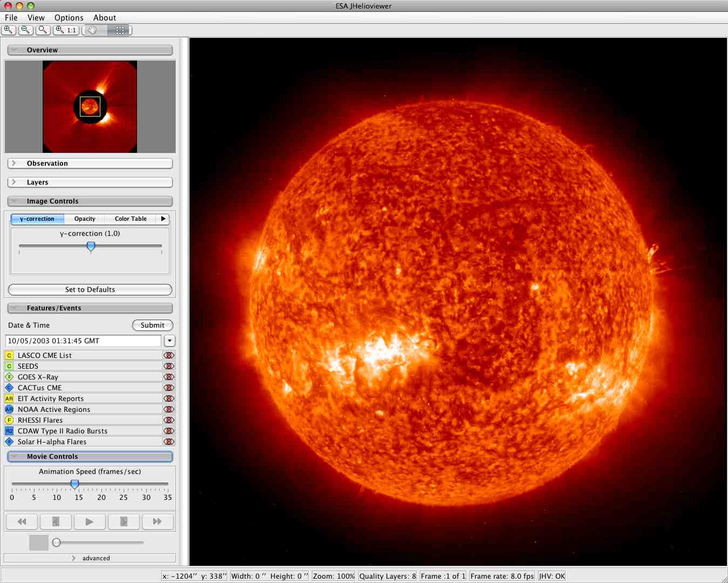Image resolution: width=728 pixels, height=583 pixels.
Task: Collapse the Image Controls panel
Action: [x=90, y=201]
